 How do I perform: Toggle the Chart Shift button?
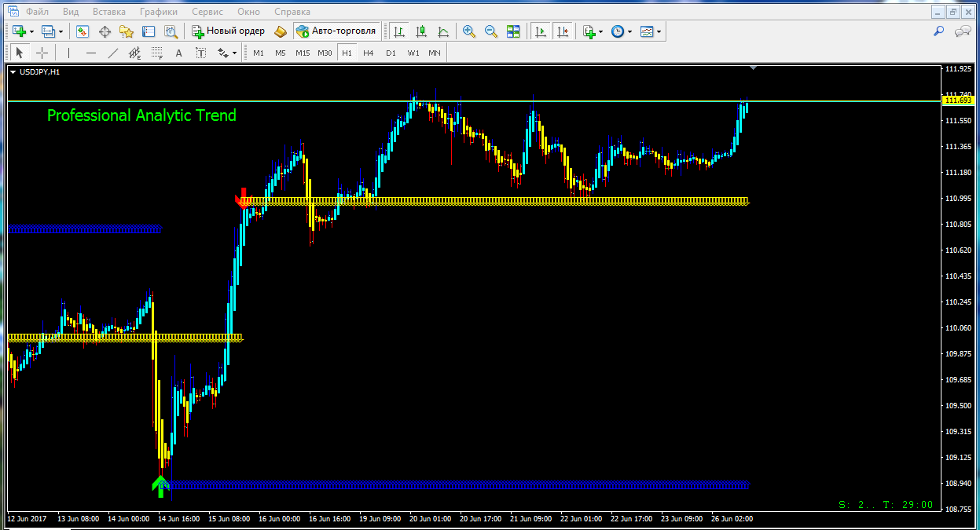pyautogui.click(x=562, y=31)
